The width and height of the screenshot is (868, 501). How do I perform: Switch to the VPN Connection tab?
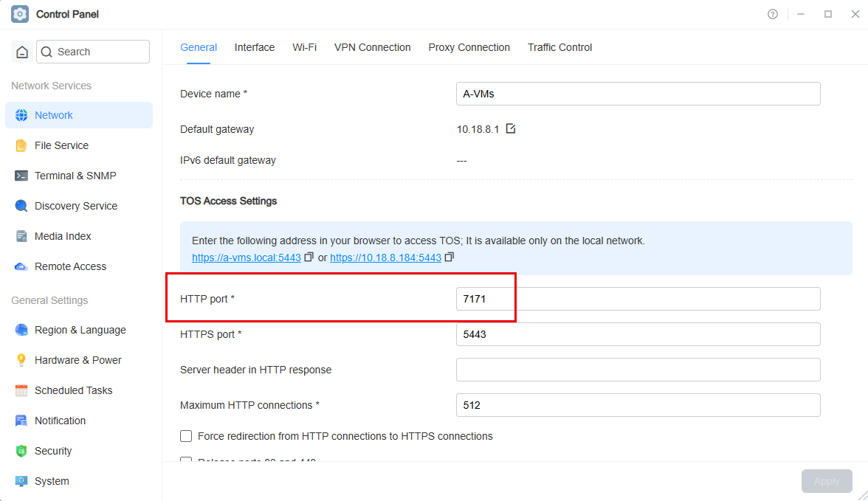tap(373, 48)
